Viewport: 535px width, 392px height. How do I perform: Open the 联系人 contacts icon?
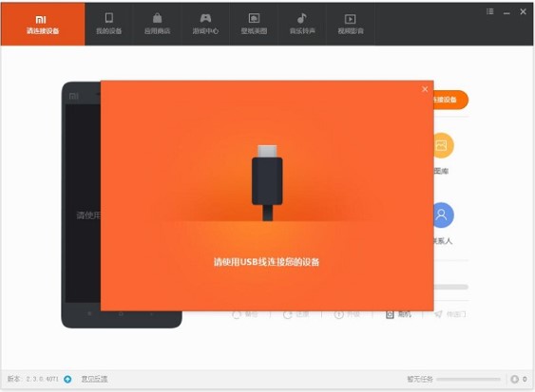(444, 215)
